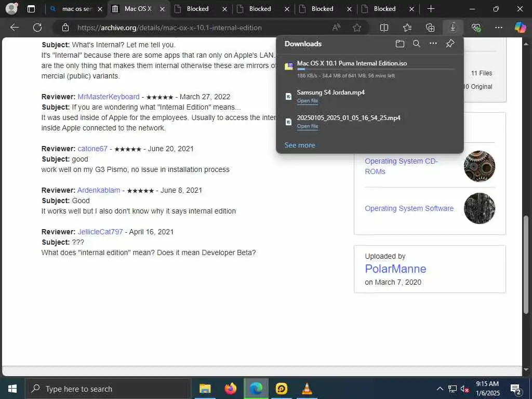Open the split screen icon
Image resolution: width=532 pixels, height=399 pixels.
[384, 28]
